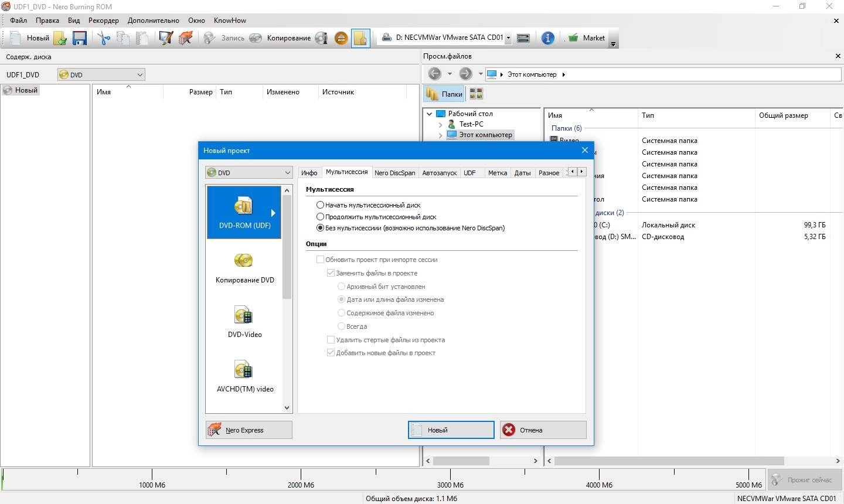Viewport: 844px width, 504px height.
Task: Toggle the file browser panel icon
Action: coord(360,38)
